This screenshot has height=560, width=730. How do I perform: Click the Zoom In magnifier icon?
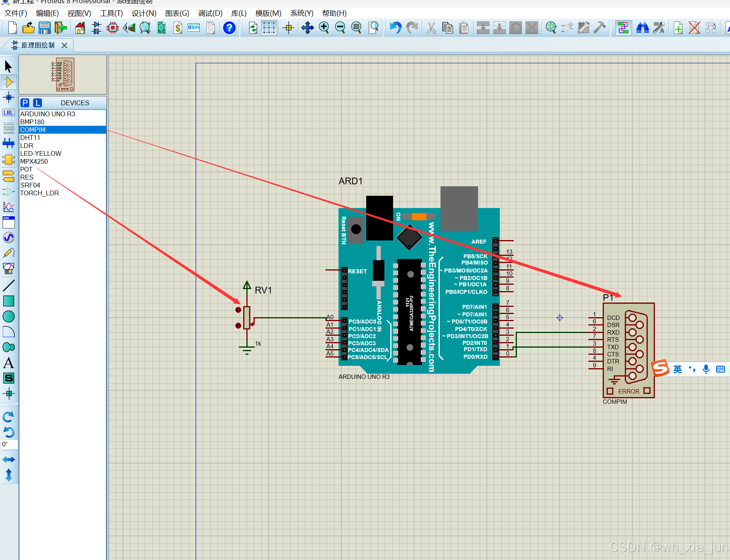click(x=324, y=28)
